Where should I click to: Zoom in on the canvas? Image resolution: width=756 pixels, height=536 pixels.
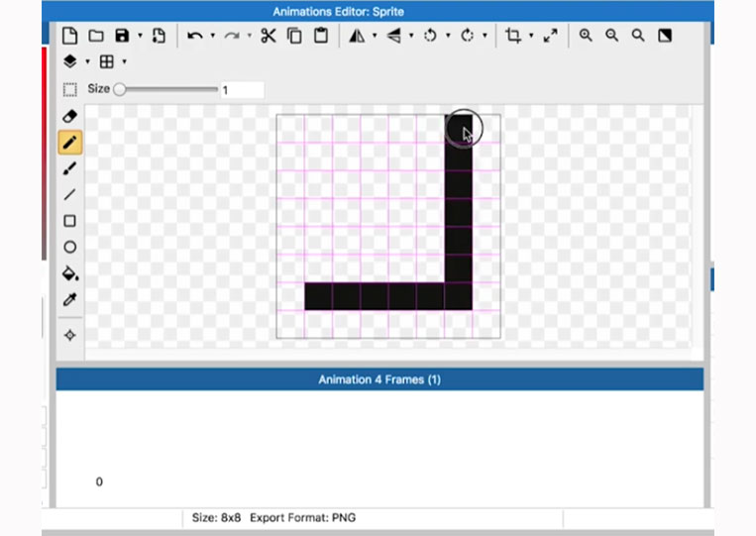pos(586,36)
